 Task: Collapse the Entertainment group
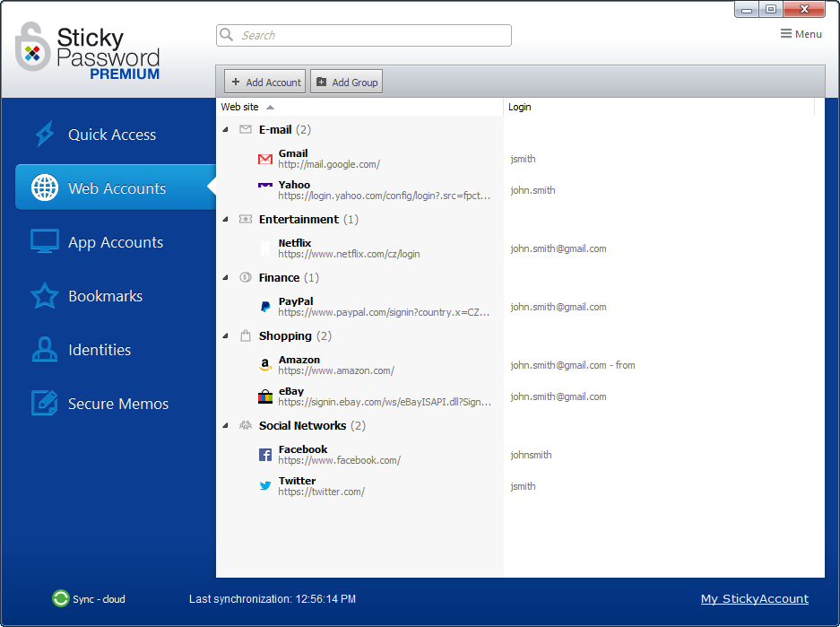226,219
